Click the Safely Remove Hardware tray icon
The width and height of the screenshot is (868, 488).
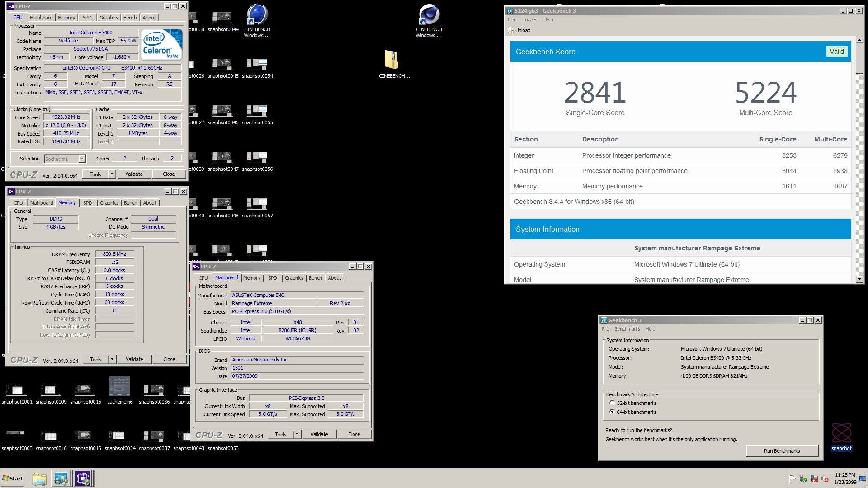pyautogui.click(x=803, y=479)
